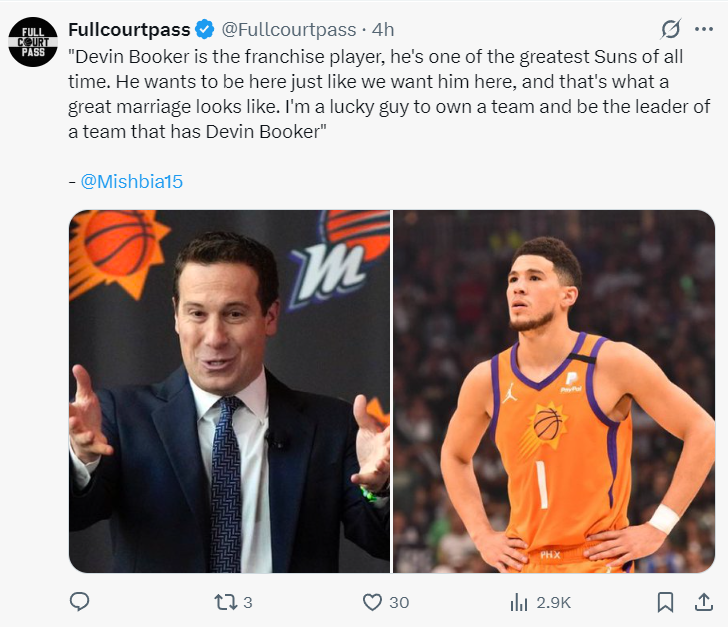Click the Fullcourtpass display name
The height and width of the screenshot is (627, 728).
click(x=129, y=29)
